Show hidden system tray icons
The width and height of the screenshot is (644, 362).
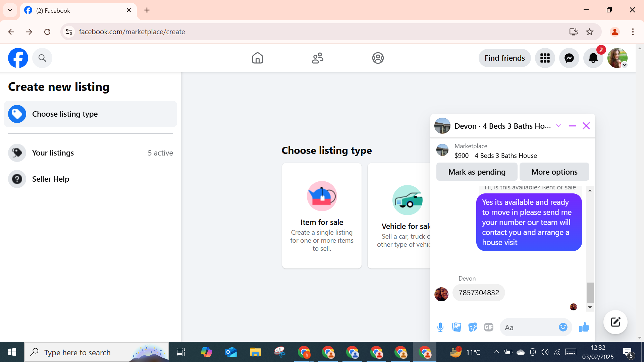pos(496,352)
